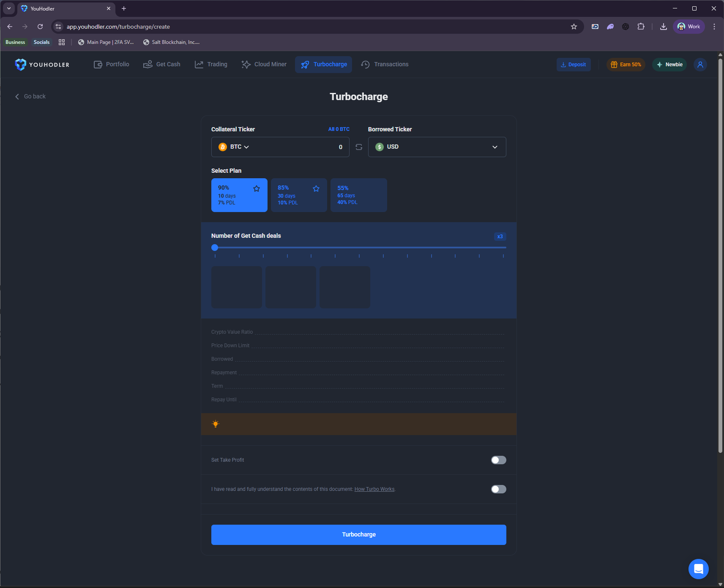
Task: Enable the Set Take Profit toggle
Action: 498,460
